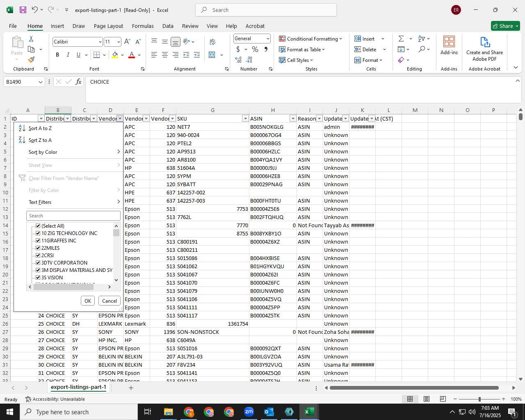The height and width of the screenshot is (420, 525).
Task: Open the font name Calibri dropdown
Action: (100, 42)
